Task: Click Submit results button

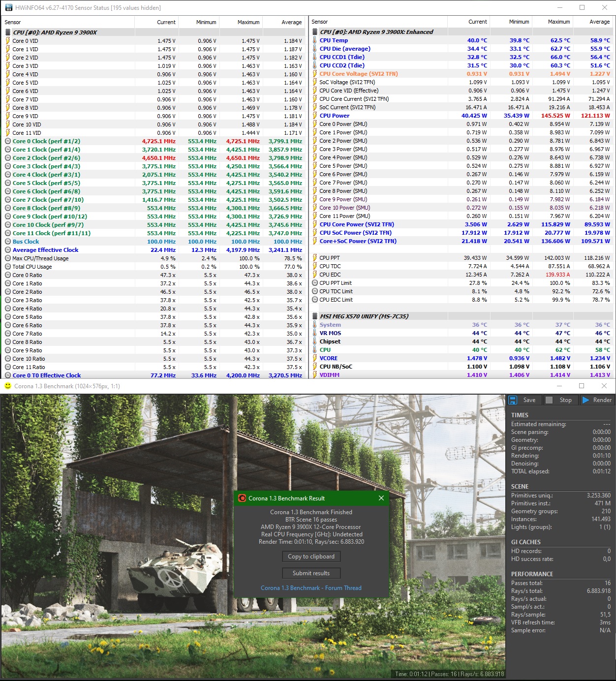Action: pos(311,573)
